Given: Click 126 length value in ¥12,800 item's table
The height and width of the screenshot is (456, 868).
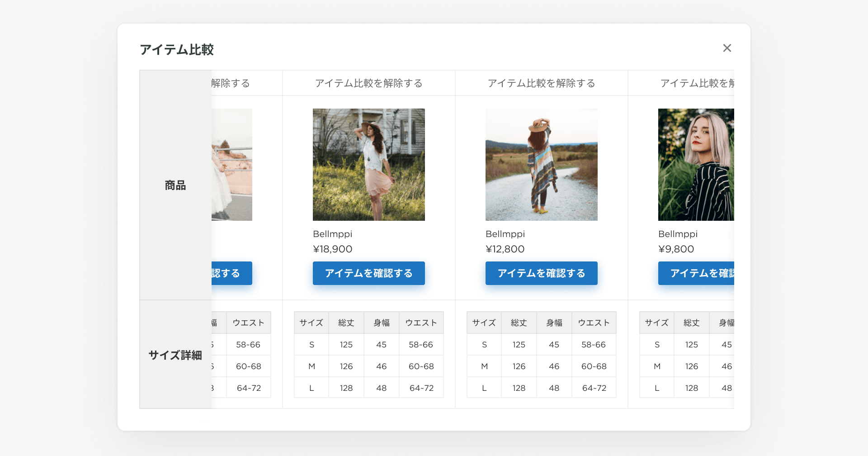Looking at the screenshot, I should point(519,366).
